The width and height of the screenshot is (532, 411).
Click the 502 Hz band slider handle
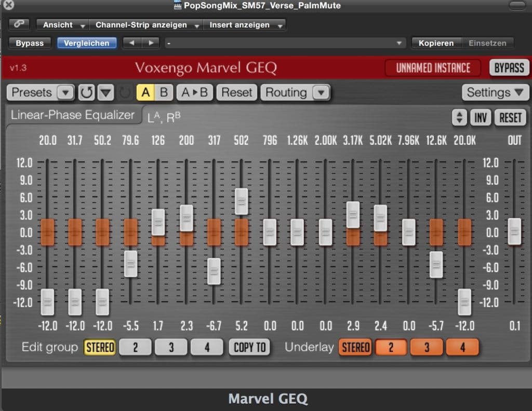(242, 201)
